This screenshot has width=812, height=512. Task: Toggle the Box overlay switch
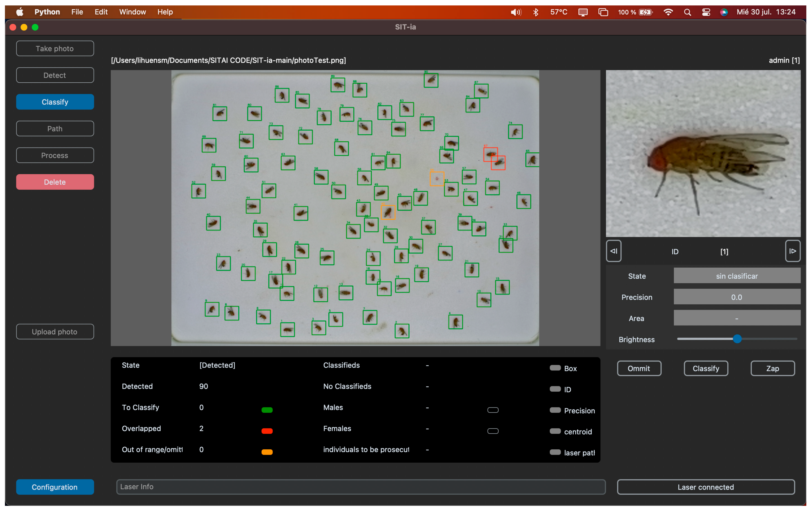pos(555,368)
